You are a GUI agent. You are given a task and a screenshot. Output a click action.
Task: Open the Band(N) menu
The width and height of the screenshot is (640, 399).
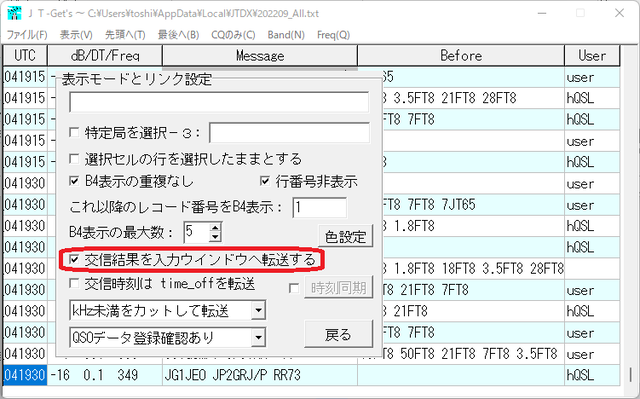pos(286,35)
